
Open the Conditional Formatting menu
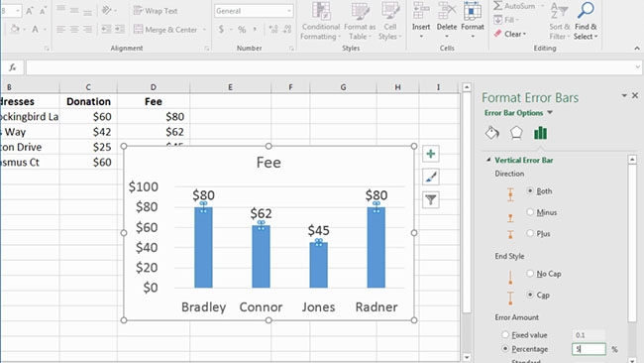click(x=320, y=21)
